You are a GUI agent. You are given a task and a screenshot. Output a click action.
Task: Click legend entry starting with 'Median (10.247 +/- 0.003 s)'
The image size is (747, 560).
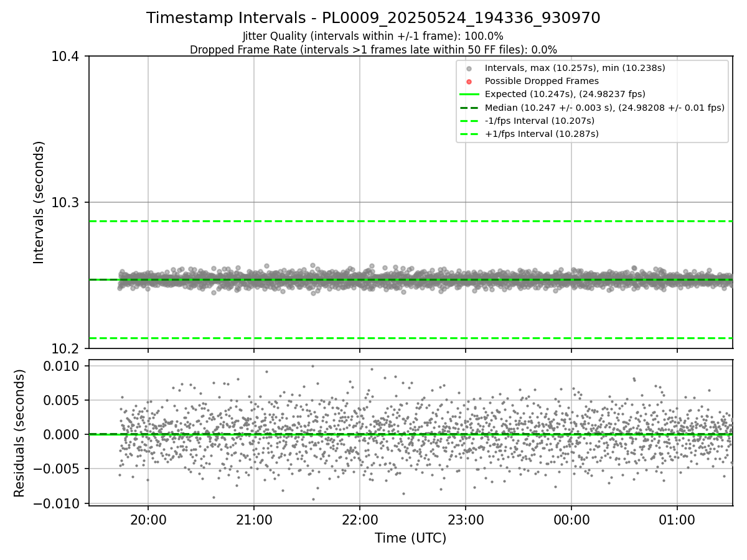point(604,107)
